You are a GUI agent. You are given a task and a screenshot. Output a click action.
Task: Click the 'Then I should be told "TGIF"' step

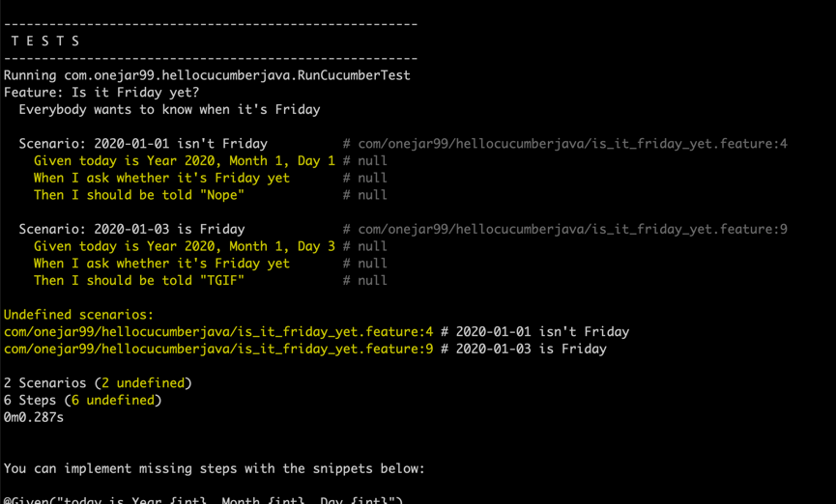click(x=138, y=280)
